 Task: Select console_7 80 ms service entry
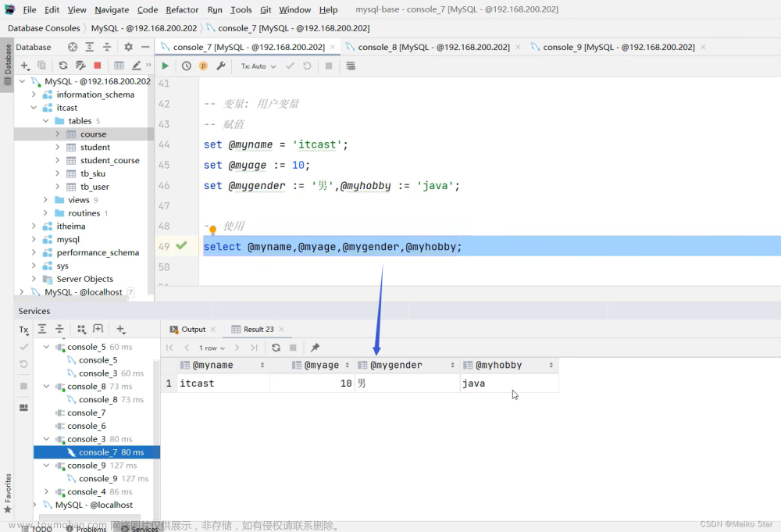tap(97, 452)
